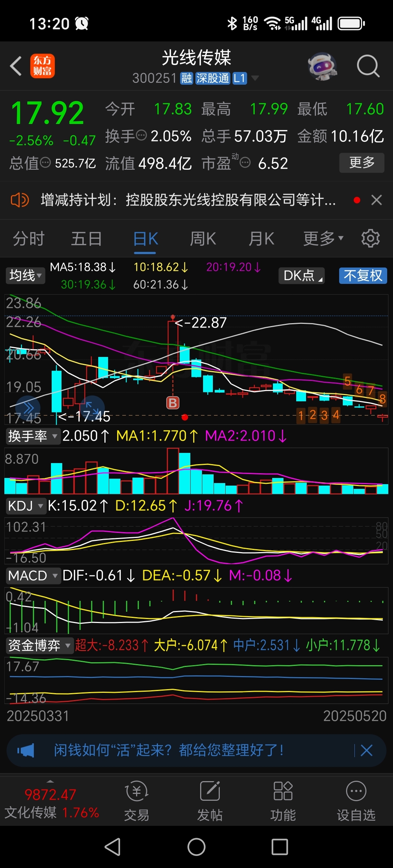
Task: Switch to 周K weekly tab
Action: click(203, 239)
